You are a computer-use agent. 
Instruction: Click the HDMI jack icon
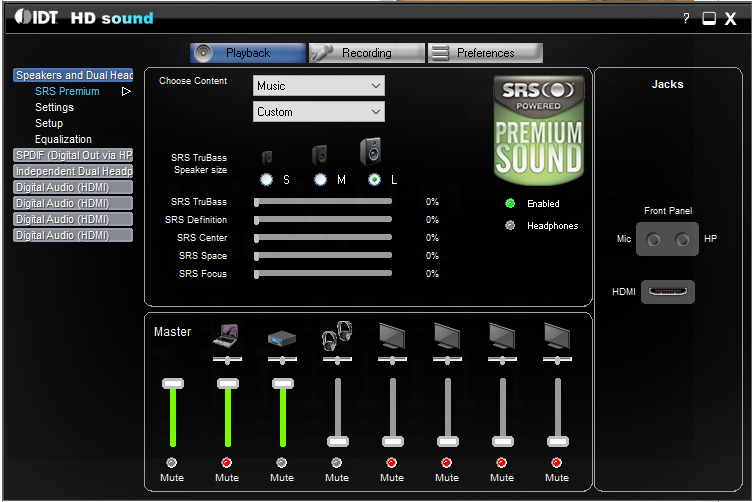[668, 292]
